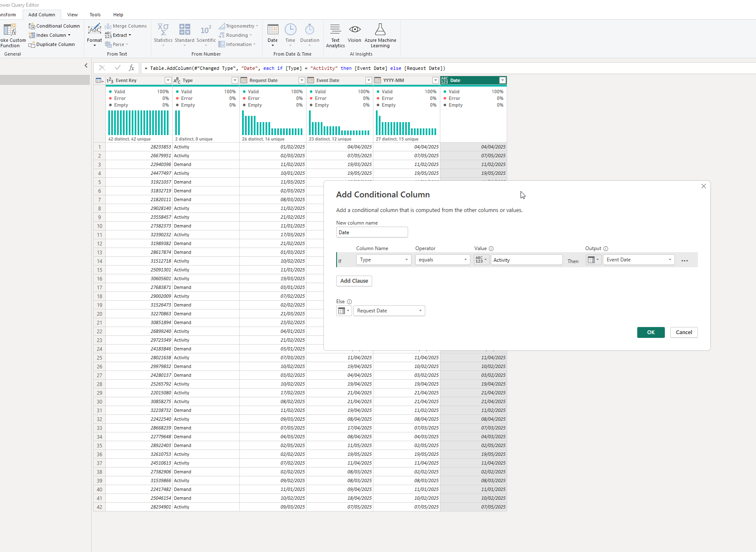Expand the Else dropdown showing Request Date

389,311
